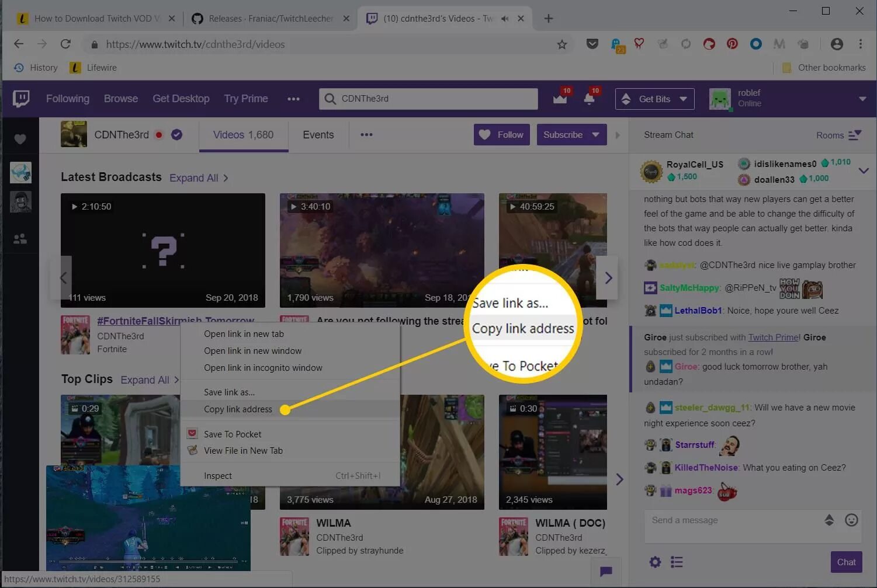Viewport: 877px width, 588px height.
Task: Click browser back arrow
Action: pyautogui.click(x=19, y=44)
